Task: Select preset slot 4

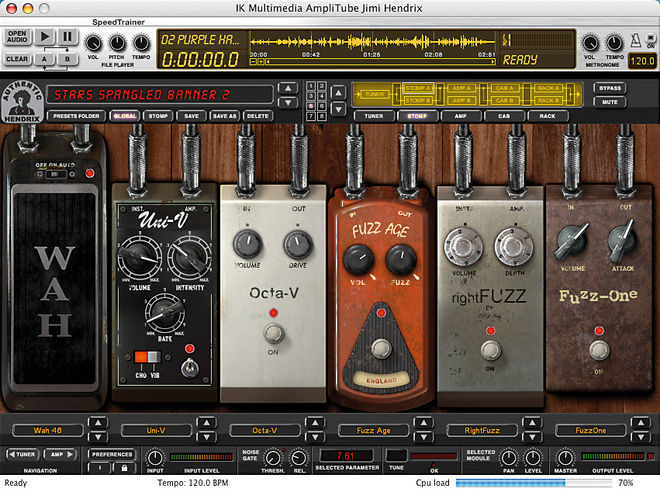Action: [x=321, y=96]
